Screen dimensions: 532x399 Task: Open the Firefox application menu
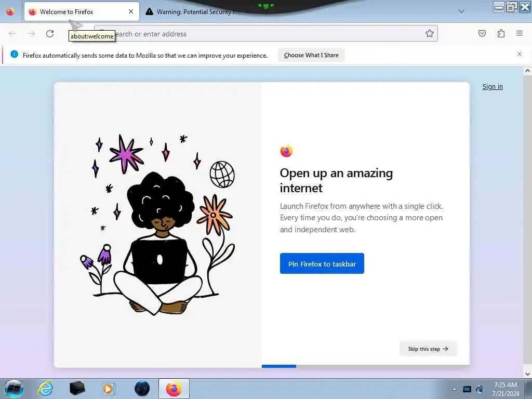pos(520,33)
